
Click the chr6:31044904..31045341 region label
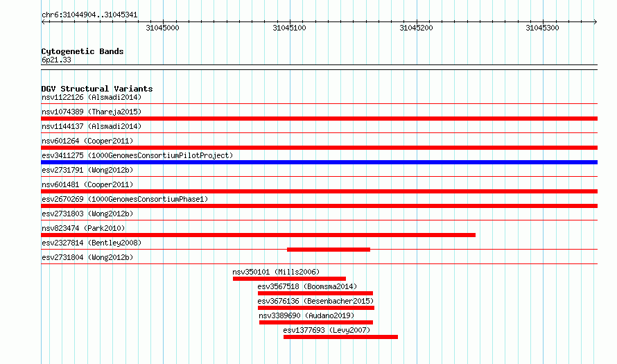[x=89, y=15]
